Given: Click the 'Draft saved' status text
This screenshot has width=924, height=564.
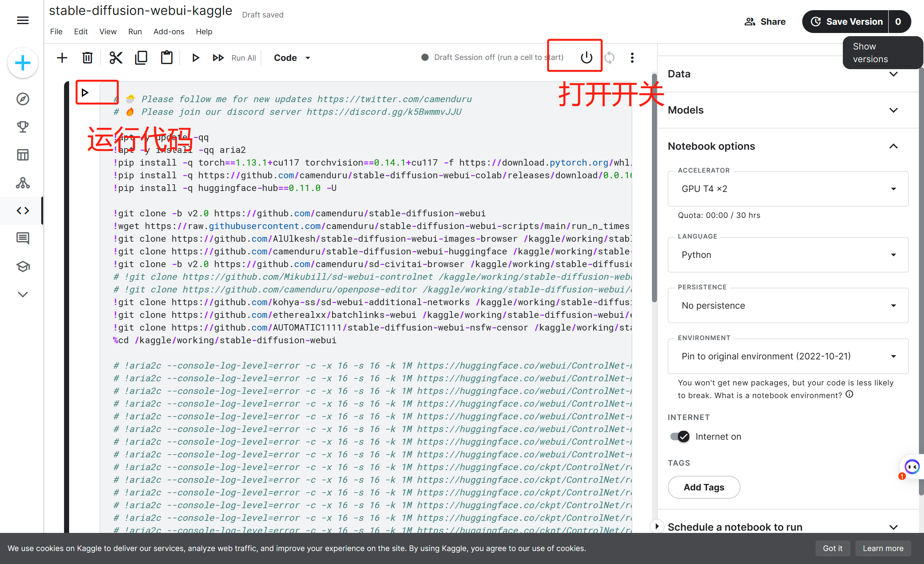Looking at the screenshot, I should pos(263,15).
